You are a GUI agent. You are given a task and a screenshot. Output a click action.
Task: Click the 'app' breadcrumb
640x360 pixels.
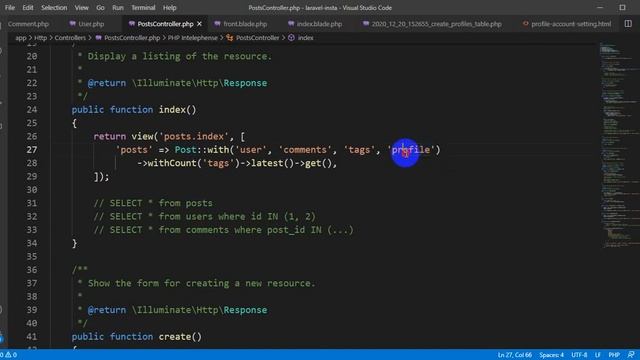[x=20, y=38]
